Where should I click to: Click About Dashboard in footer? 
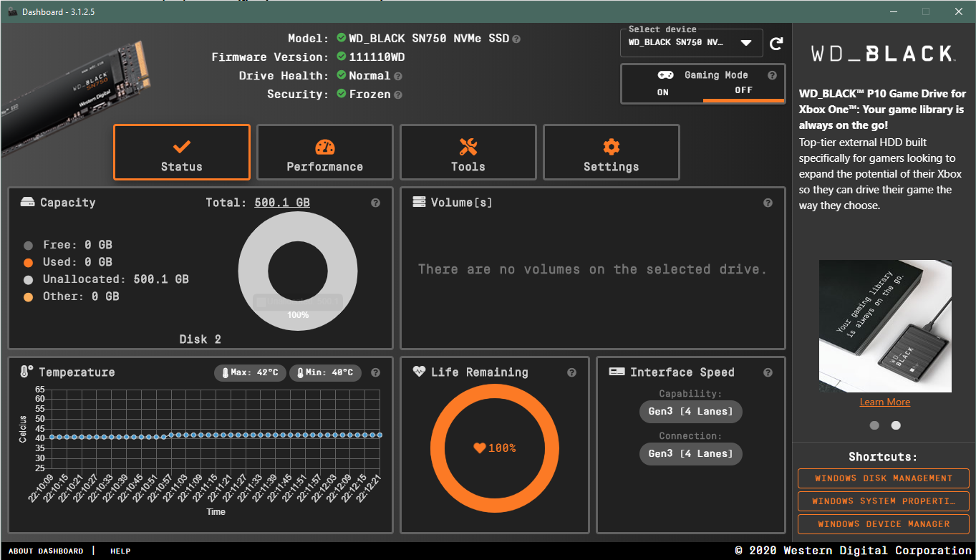tap(46, 551)
